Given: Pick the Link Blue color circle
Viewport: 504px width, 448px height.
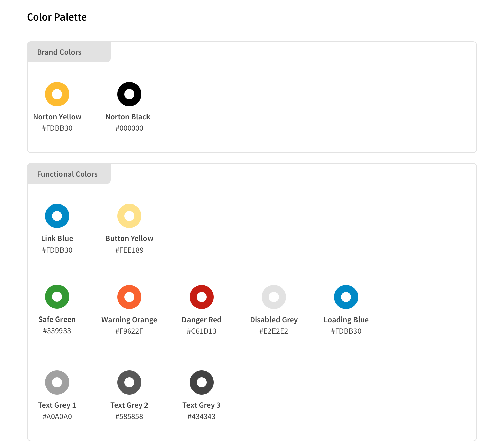Looking at the screenshot, I should tap(57, 216).
